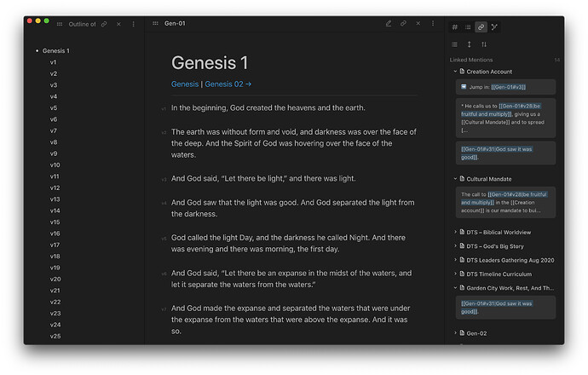Click the change sort order icon
This screenshot has width=588, height=375.
tap(484, 44)
